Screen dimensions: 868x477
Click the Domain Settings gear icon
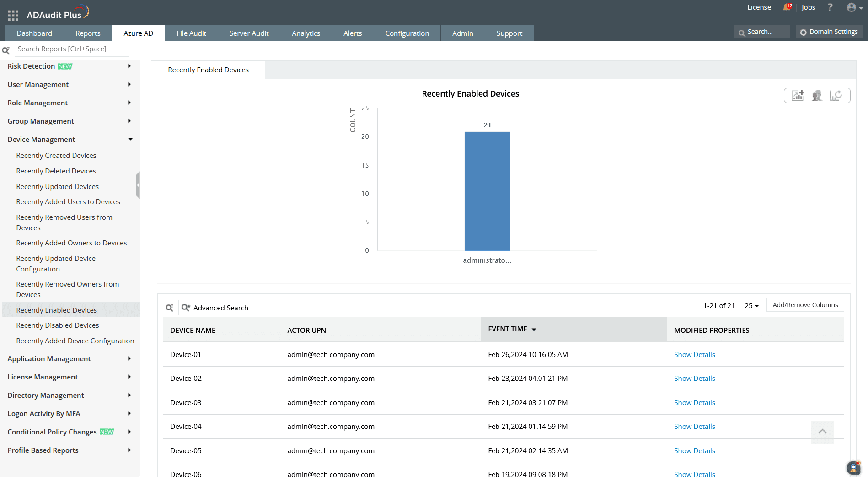pyautogui.click(x=804, y=32)
